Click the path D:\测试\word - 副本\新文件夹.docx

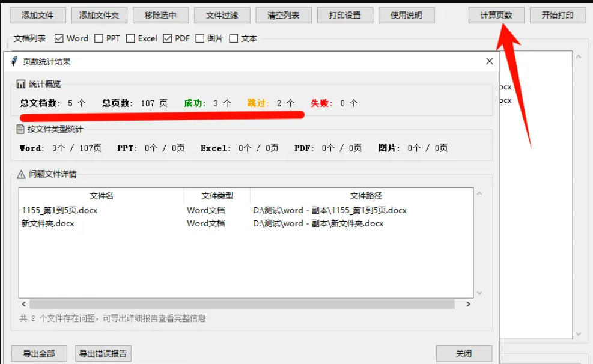tap(318, 224)
